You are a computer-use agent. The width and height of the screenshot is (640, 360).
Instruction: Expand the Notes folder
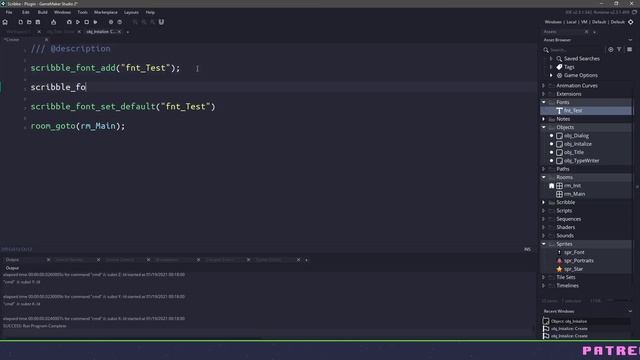544,119
